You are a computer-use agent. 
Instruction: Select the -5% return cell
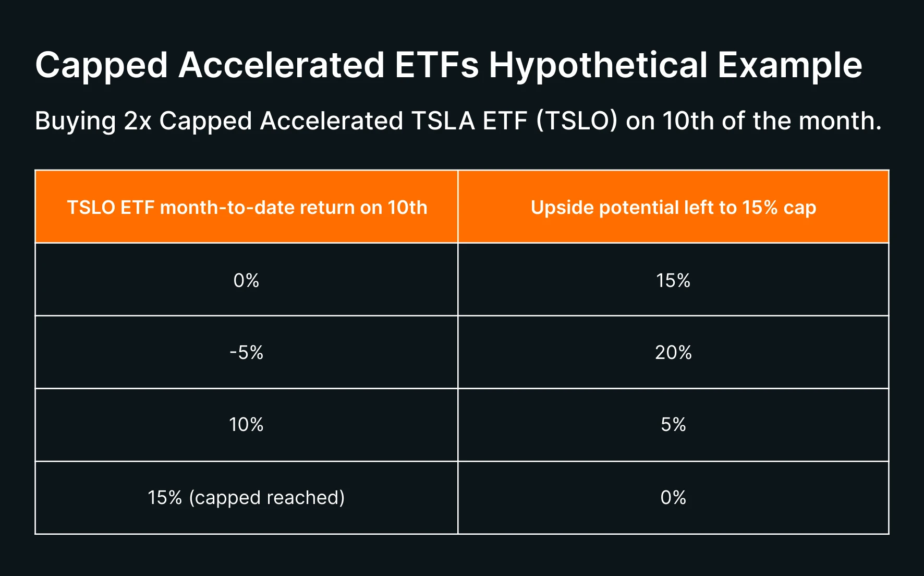click(x=246, y=353)
